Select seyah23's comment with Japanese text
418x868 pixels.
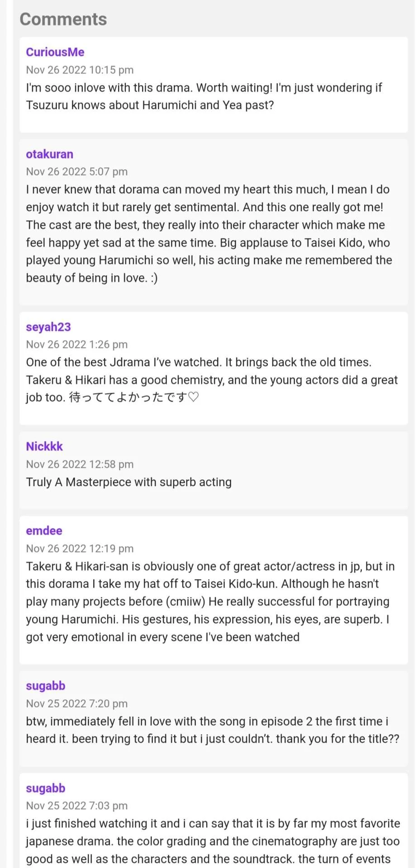(x=212, y=380)
